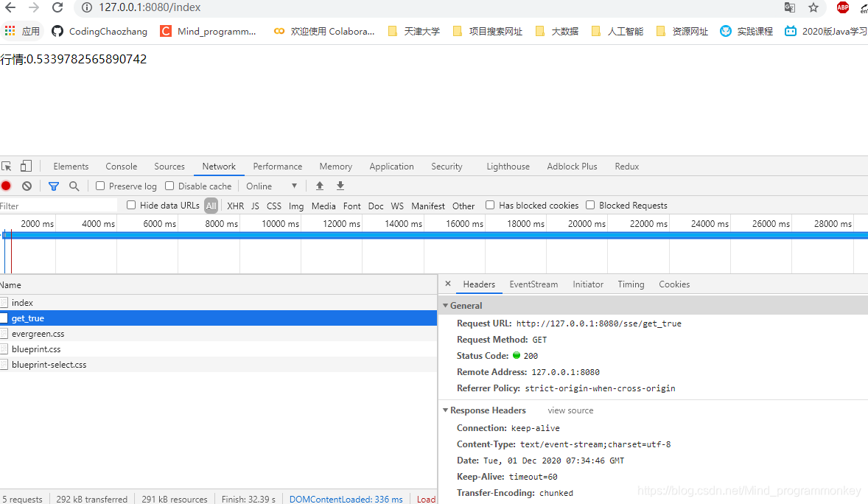Stop recording the network log
The width and height of the screenshot is (868, 504).
tap(6, 186)
